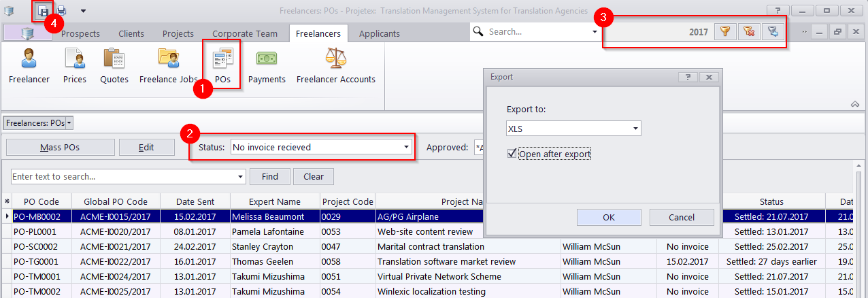868x298 pixels.
Task: Open the Freelancer icon in ribbon
Action: [x=29, y=60]
